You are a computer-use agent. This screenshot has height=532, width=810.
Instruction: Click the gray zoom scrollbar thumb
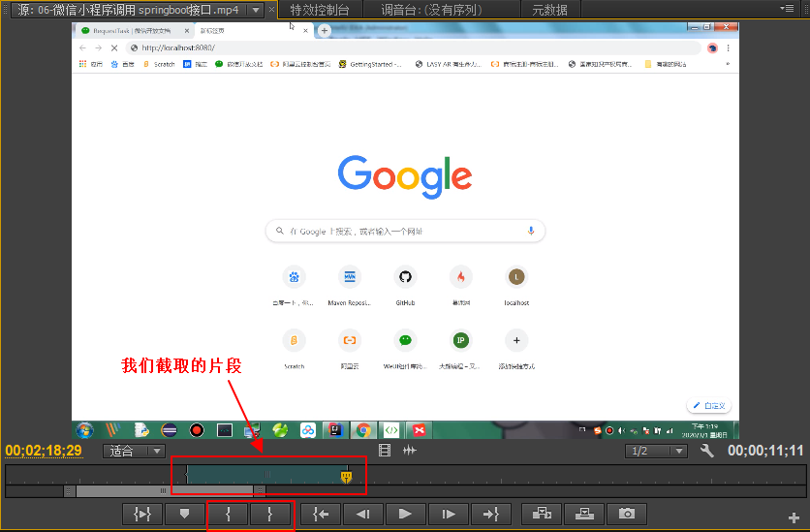pos(165,490)
